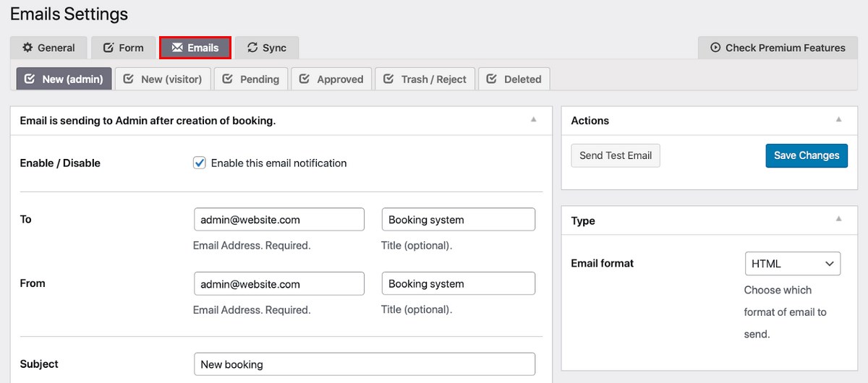This screenshot has width=868, height=383.
Task: Select the Emails settings tab
Action: point(195,48)
